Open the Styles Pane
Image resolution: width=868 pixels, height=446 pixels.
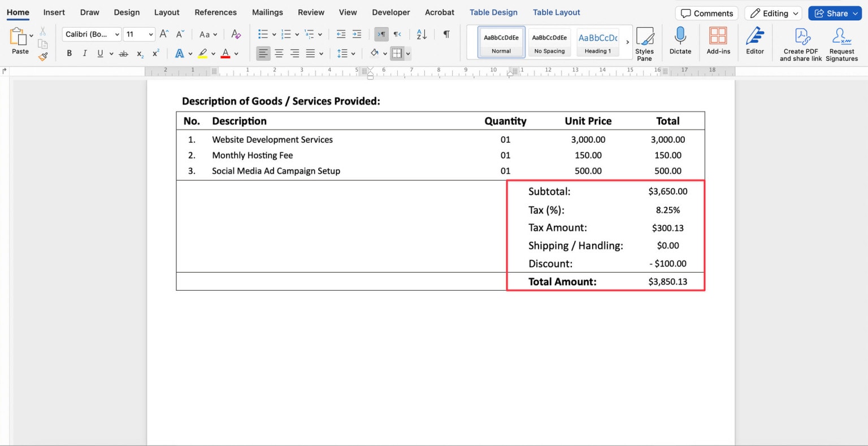645,42
